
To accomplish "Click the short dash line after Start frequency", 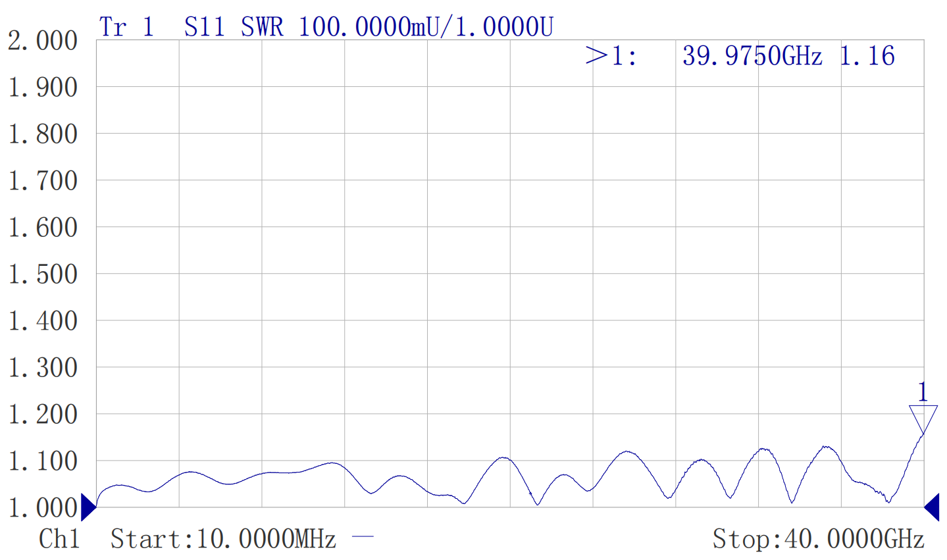I will pos(363,537).
